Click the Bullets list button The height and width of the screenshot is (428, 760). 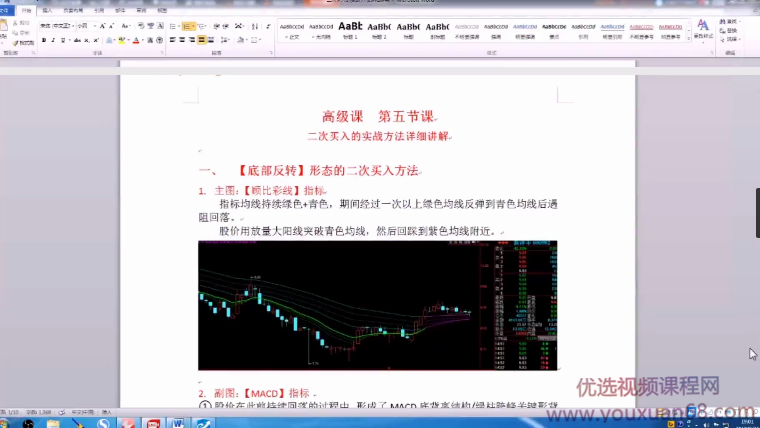173,26
